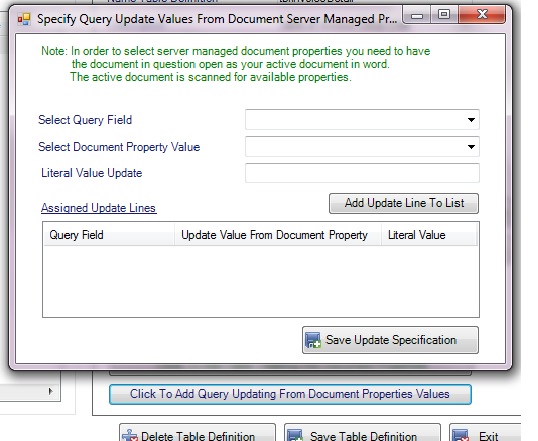Click the icon on Delete Table Definition button
The image size is (538, 441).
click(130, 435)
